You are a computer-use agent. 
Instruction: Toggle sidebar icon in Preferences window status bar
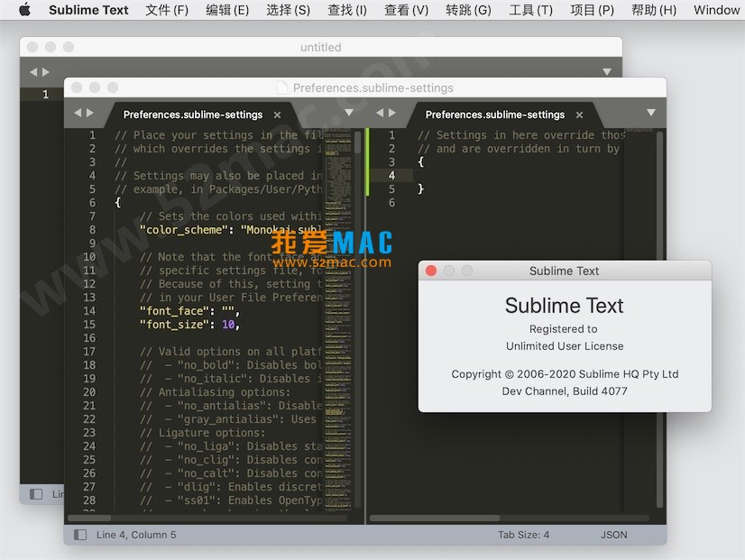[80, 535]
